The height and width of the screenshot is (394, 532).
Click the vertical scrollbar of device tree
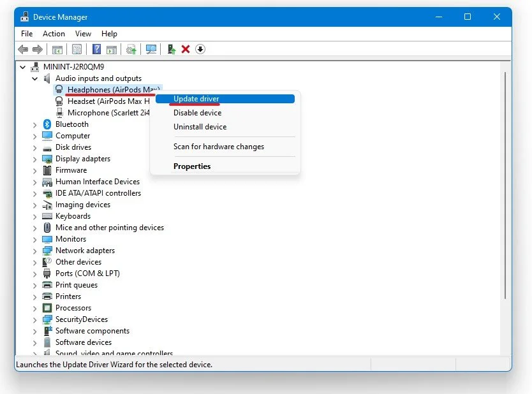pos(505,186)
